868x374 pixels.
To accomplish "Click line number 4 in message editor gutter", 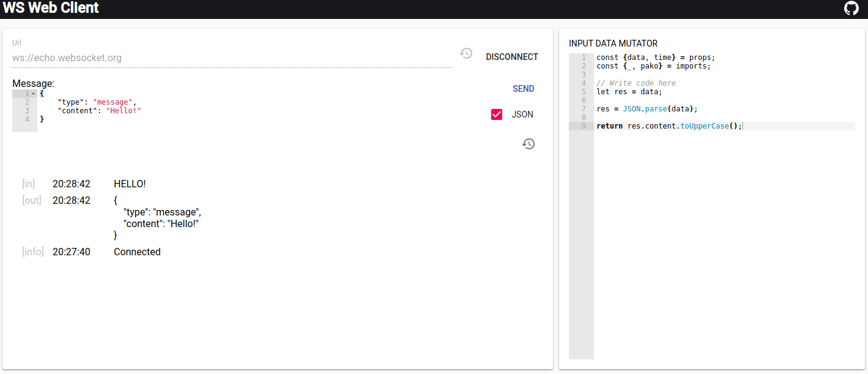I will coord(27,119).
